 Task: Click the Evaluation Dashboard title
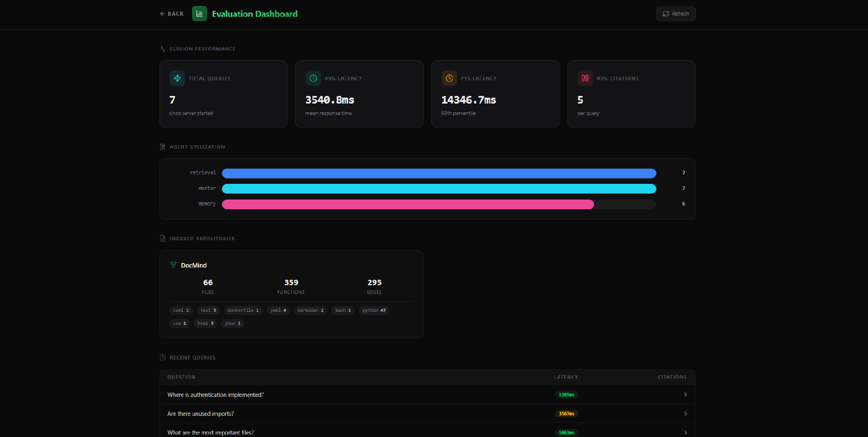[254, 14]
